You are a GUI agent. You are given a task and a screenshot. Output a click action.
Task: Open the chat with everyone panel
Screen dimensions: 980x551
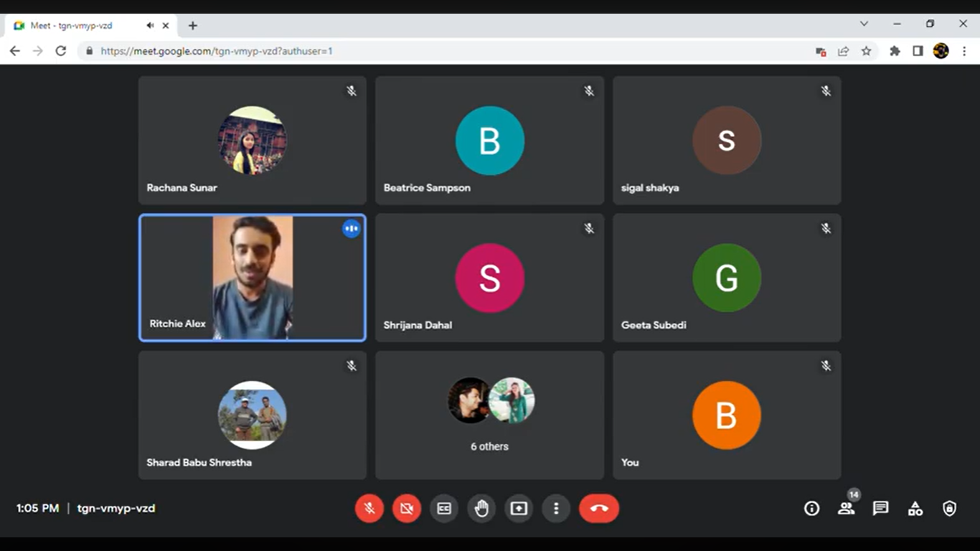click(x=881, y=509)
